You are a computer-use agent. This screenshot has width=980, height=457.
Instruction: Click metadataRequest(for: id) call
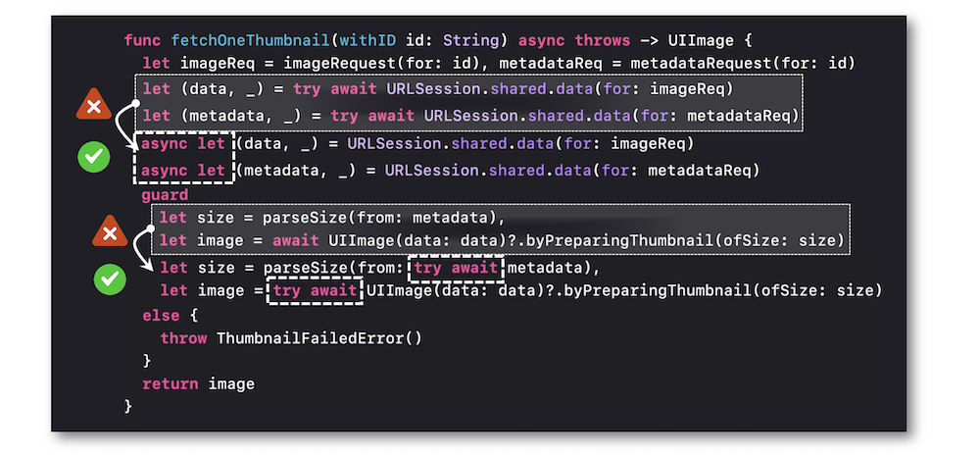click(x=743, y=64)
